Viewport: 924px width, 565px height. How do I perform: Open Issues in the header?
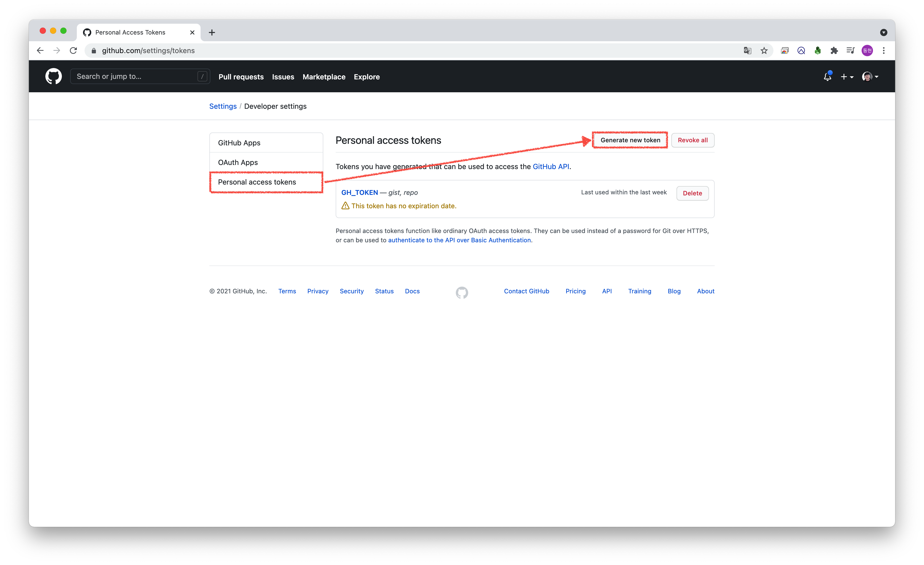click(283, 77)
